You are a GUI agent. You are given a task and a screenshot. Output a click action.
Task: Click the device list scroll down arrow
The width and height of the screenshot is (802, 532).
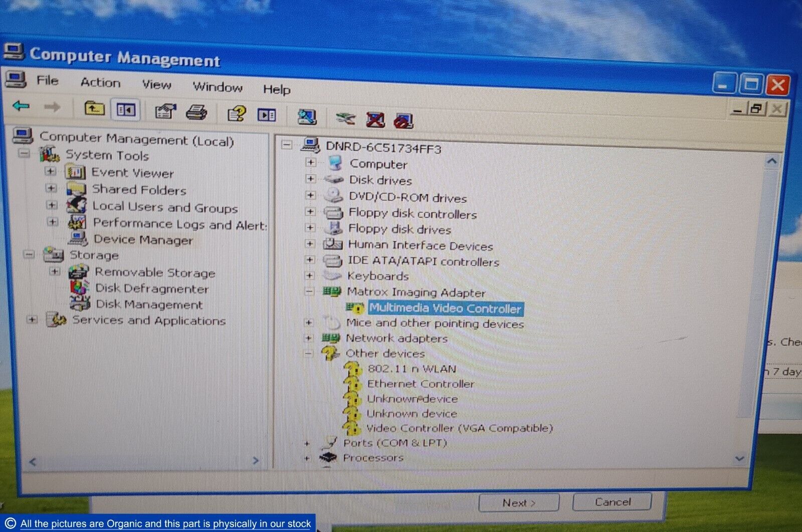tap(739, 458)
